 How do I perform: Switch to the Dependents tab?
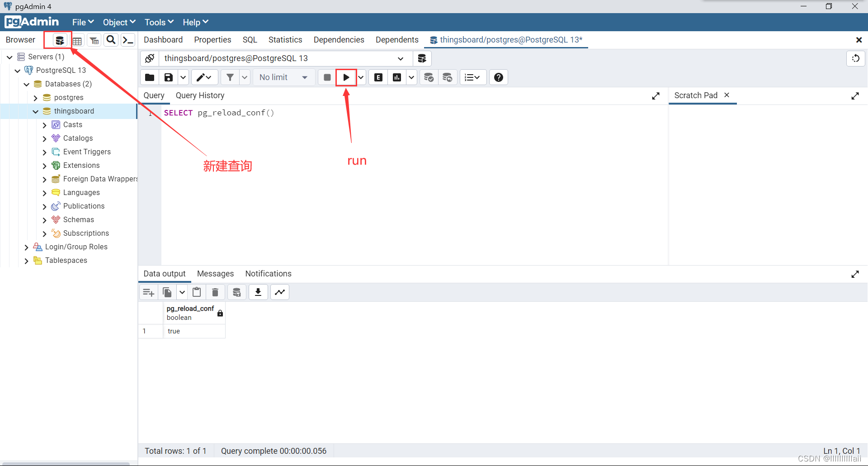point(397,40)
